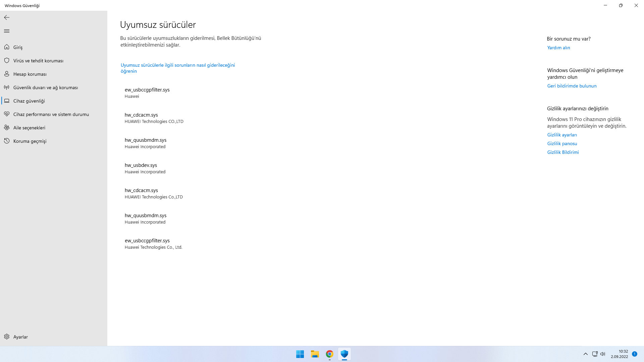
Task: Click the Uyumsuz sürücüler heading
Action: pos(158,24)
